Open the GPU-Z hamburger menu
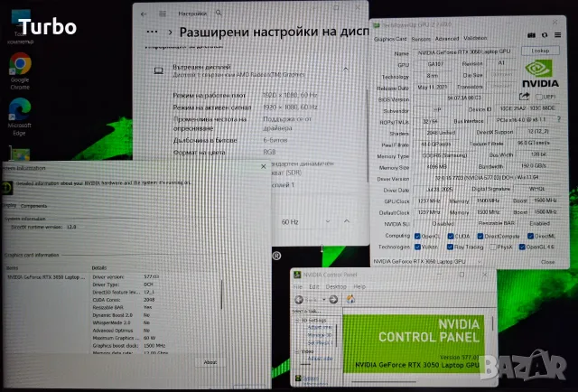The width and height of the screenshot is (578, 392). pos(558,35)
